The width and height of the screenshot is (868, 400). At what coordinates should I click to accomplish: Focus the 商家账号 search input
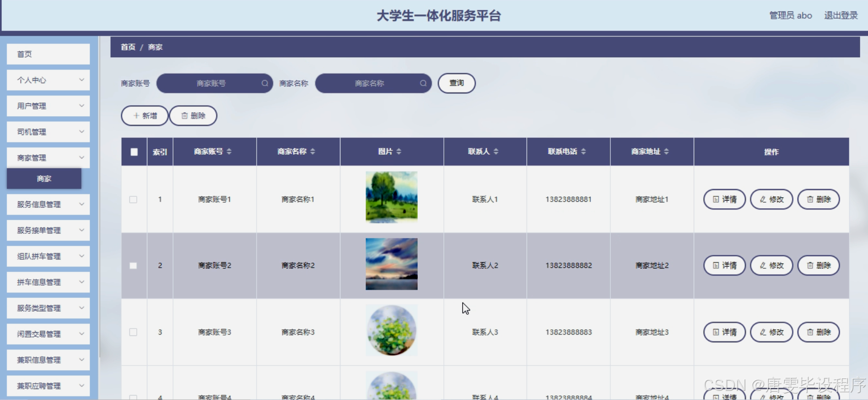coord(215,83)
